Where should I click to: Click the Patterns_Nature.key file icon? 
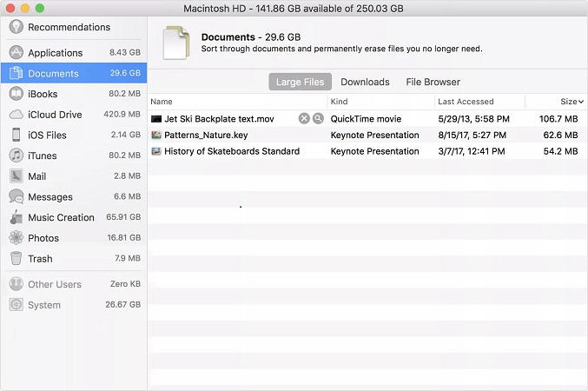coord(156,135)
